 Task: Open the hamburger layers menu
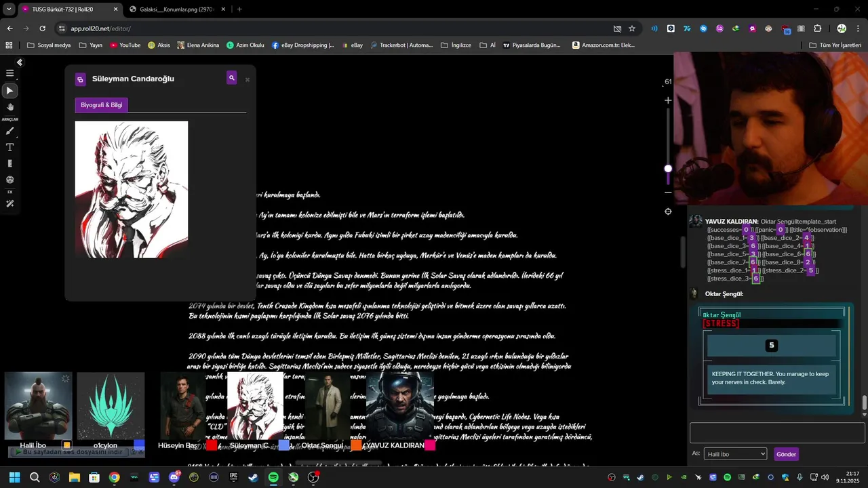tap(9, 73)
